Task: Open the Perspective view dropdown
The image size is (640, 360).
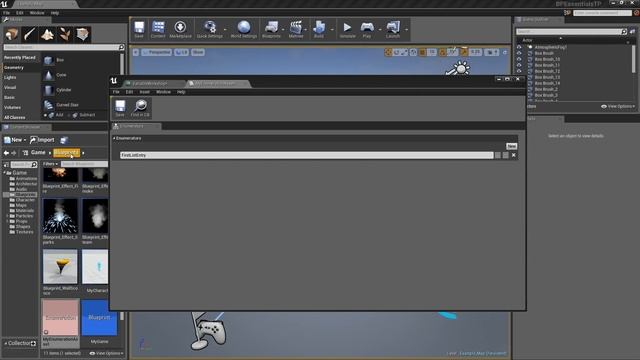Action: coord(157,52)
